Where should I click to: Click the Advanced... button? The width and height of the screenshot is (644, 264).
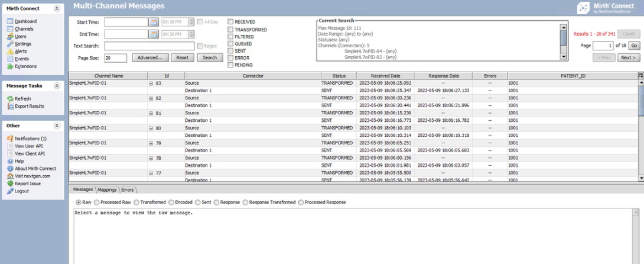coord(149,58)
